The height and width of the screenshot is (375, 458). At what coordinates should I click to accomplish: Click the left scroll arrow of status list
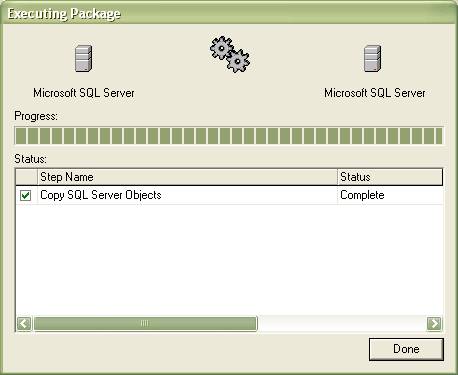[24, 323]
